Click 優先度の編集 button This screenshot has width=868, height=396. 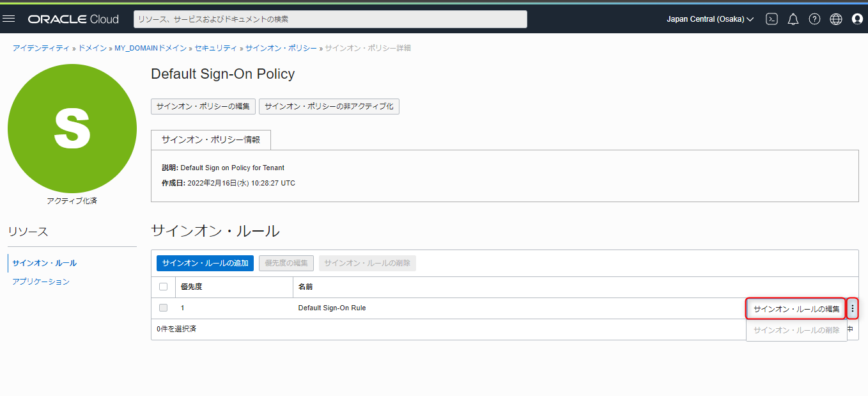click(x=286, y=263)
